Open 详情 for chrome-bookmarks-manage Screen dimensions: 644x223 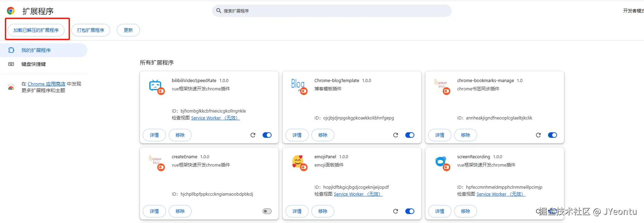coord(440,135)
